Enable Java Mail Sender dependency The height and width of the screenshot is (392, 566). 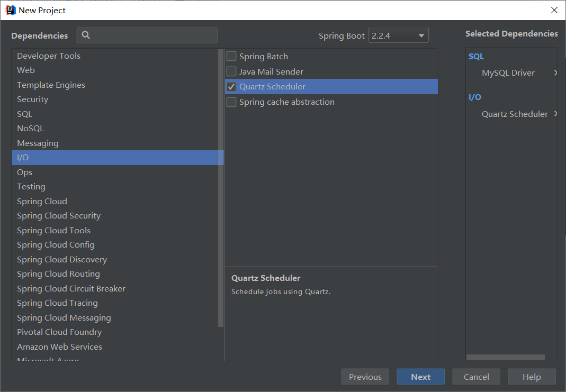pos(231,71)
